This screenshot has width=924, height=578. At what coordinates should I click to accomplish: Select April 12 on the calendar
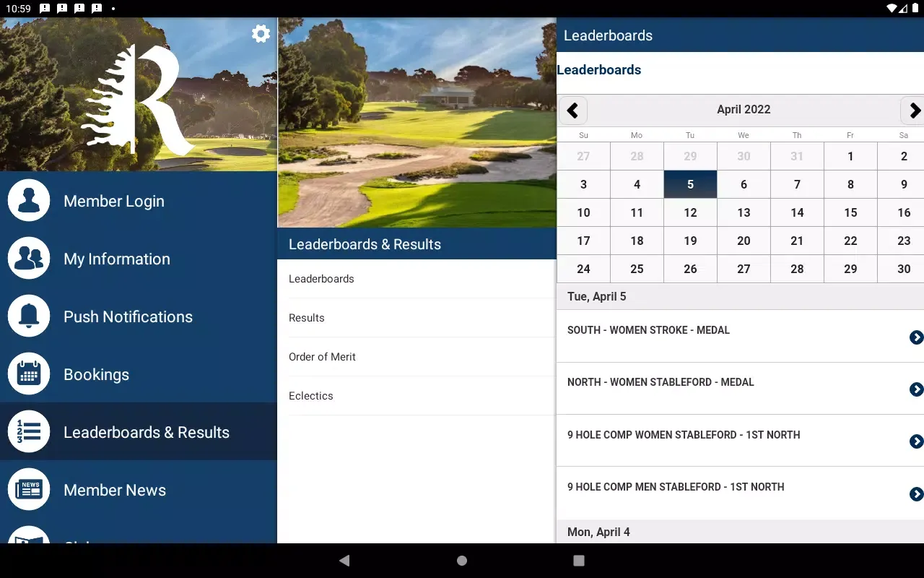click(x=690, y=212)
